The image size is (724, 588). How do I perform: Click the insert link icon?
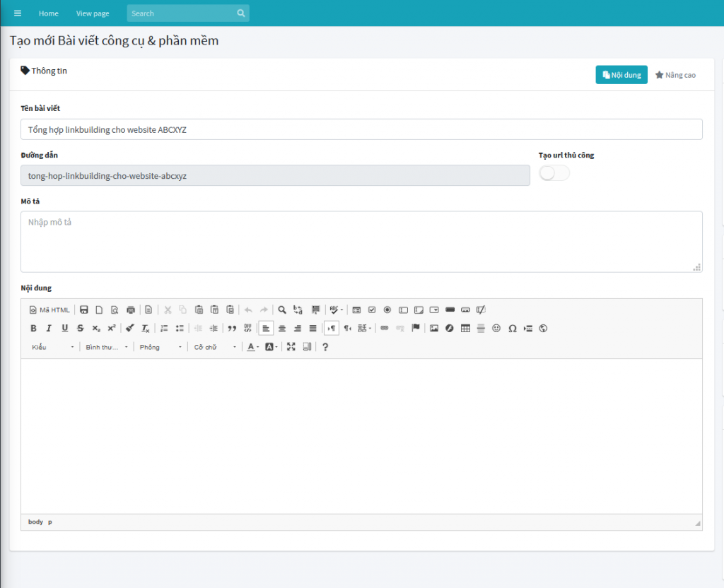[384, 328]
